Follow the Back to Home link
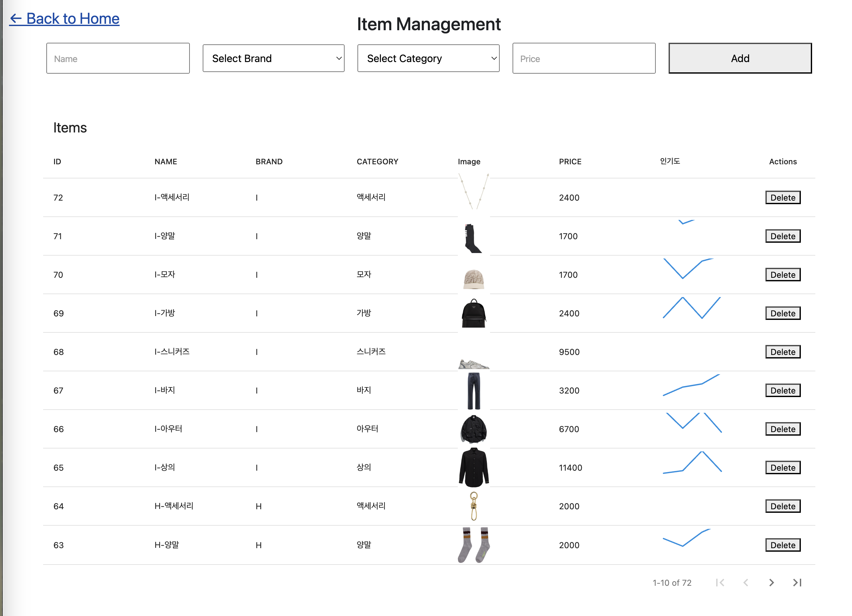852x616 pixels. [65, 19]
